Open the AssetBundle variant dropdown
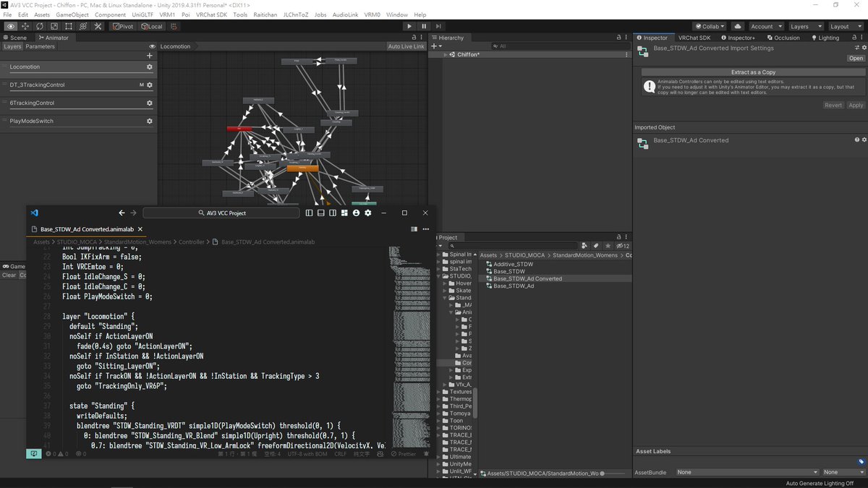This screenshot has width=868, height=488. coord(843,472)
